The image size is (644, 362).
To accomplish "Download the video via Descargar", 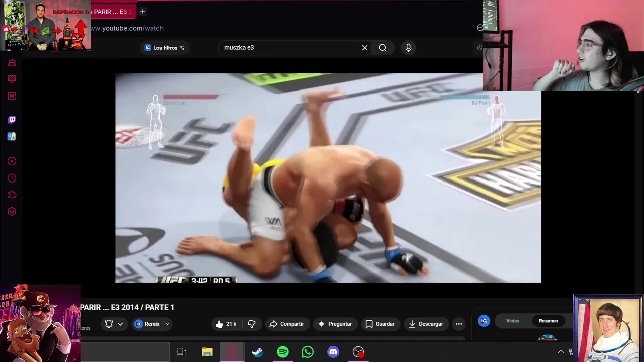I will point(426,324).
